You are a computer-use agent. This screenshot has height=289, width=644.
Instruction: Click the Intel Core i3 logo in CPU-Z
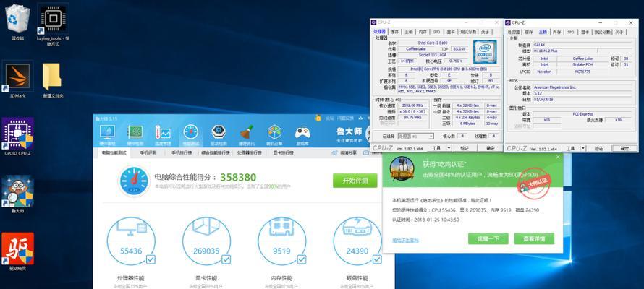click(485, 51)
